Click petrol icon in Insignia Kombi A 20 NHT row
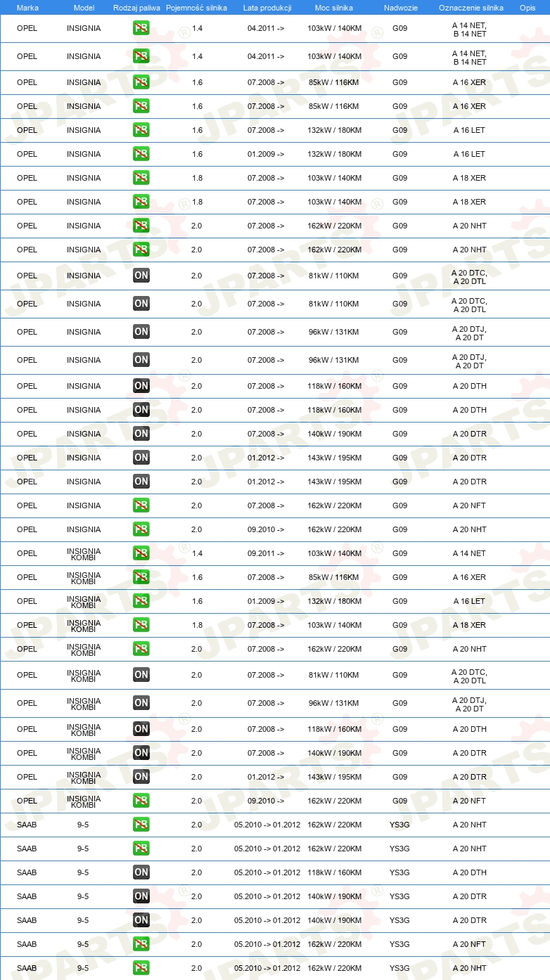550x980 pixels. click(x=141, y=649)
